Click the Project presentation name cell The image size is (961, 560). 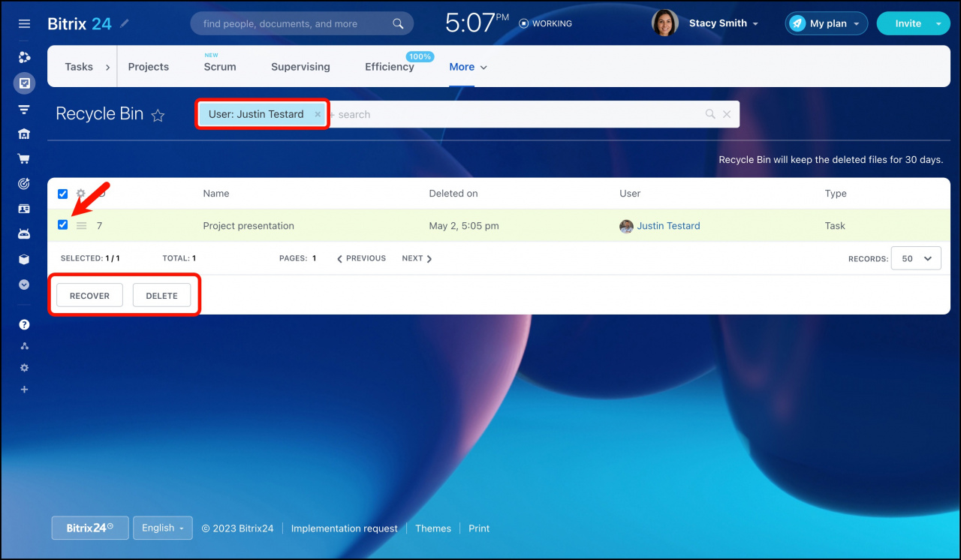tap(249, 226)
